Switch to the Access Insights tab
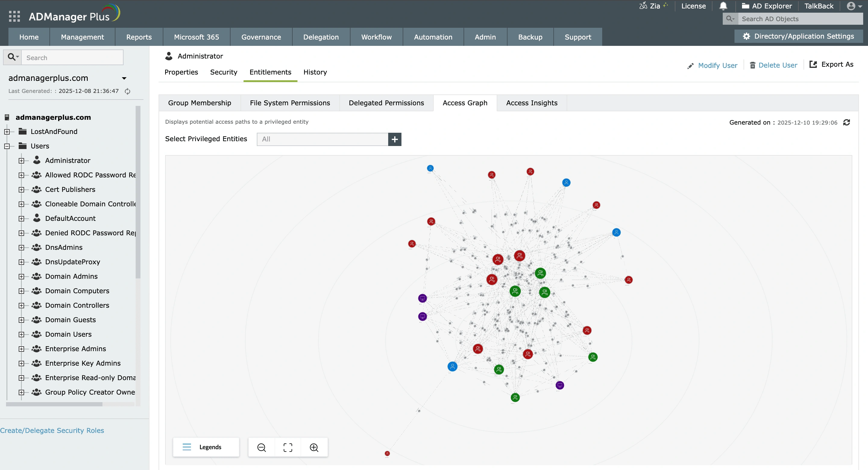Screen dimensions: 868x470 point(532,103)
